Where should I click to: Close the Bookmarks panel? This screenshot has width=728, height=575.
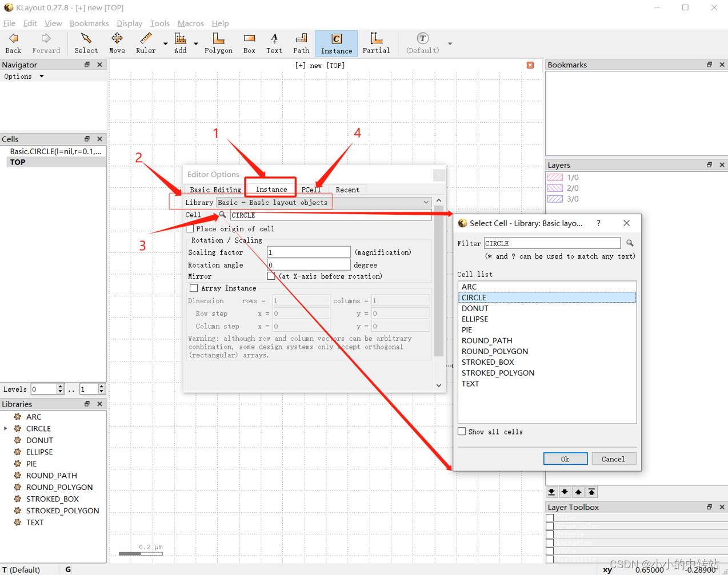[722, 65]
